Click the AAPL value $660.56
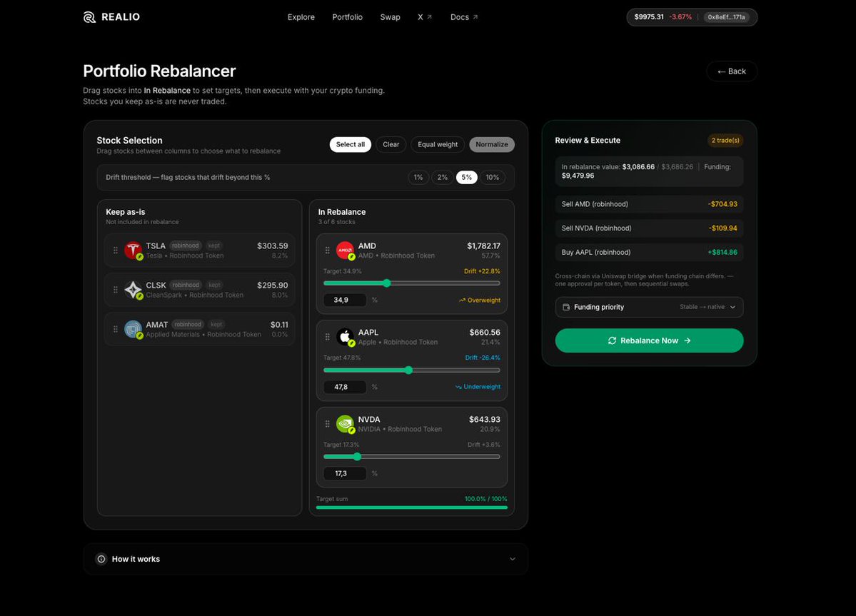This screenshot has height=616, width=856. pyautogui.click(x=485, y=333)
